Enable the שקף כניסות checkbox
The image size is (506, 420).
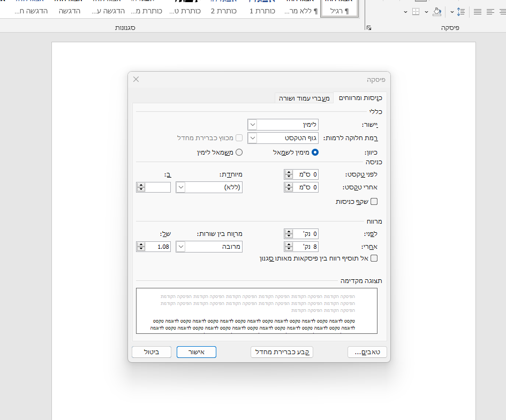tap(374, 202)
